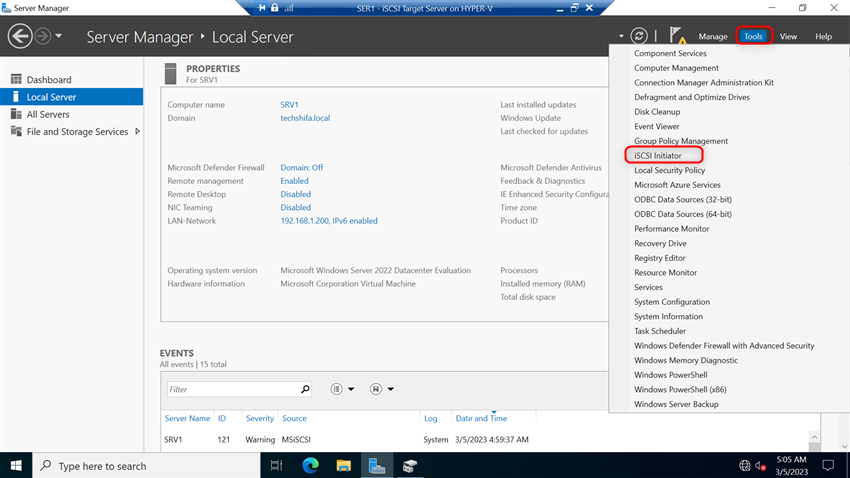Click the forward navigation arrow
Viewport: 850px width, 478px height.
pos(42,37)
